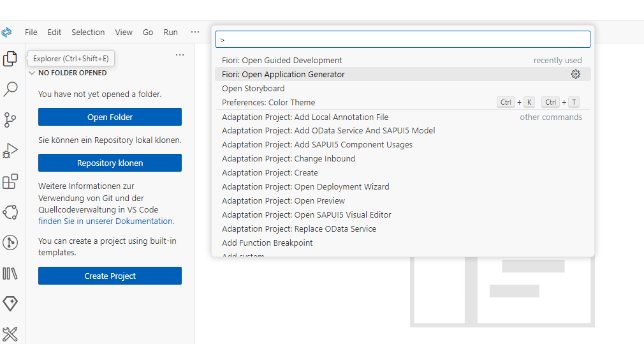Click the Create Project button
The width and height of the screenshot is (644, 344).
click(x=110, y=276)
